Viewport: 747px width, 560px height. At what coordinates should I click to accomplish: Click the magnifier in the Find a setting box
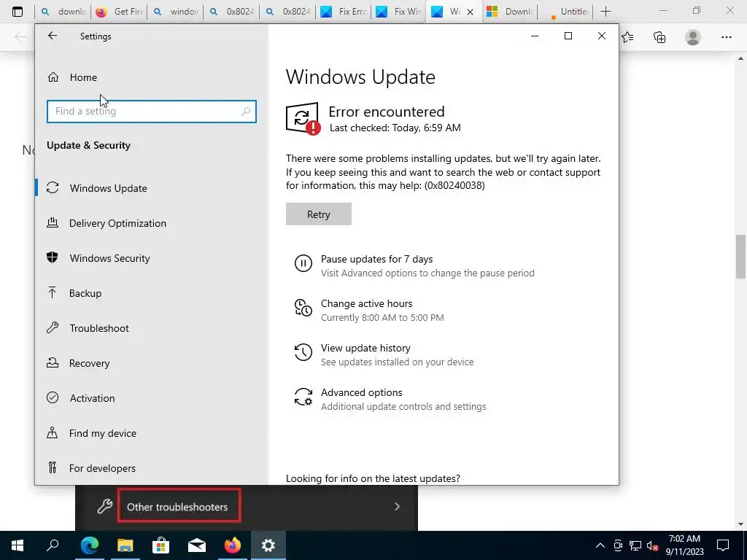click(246, 112)
